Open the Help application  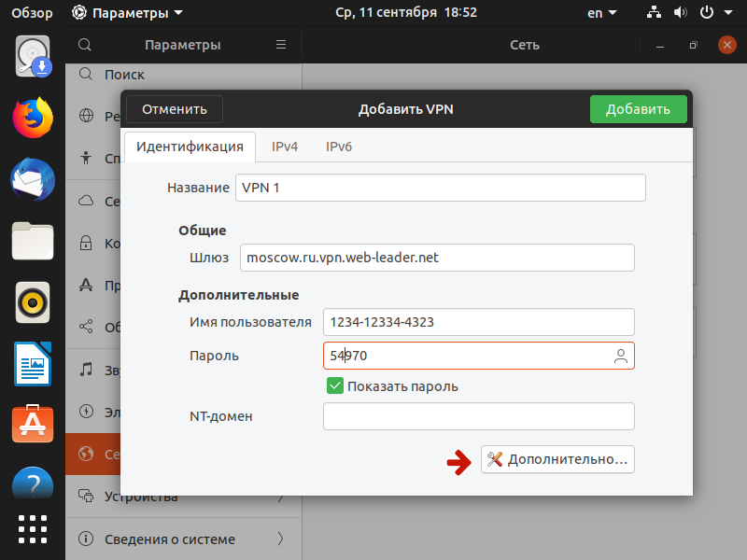(x=33, y=483)
